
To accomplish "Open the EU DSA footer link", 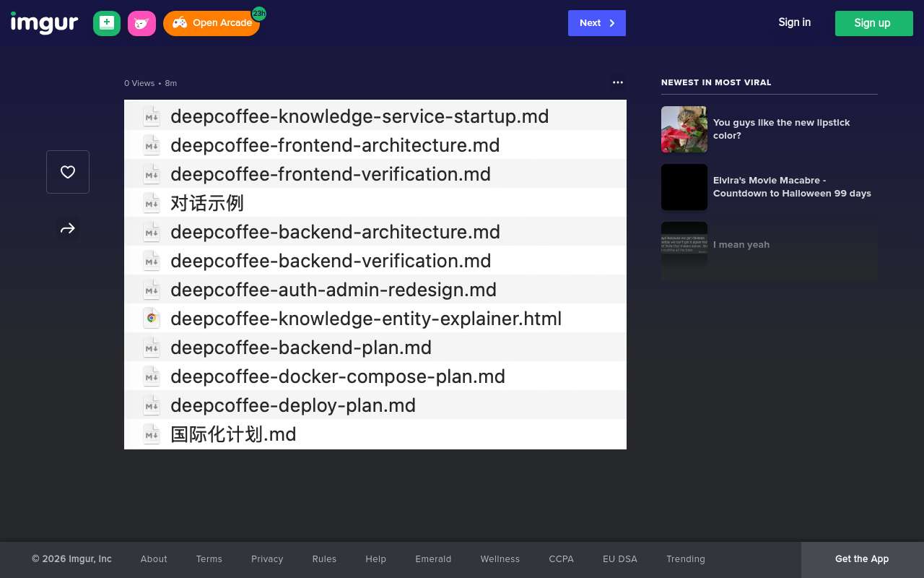I will (x=620, y=559).
